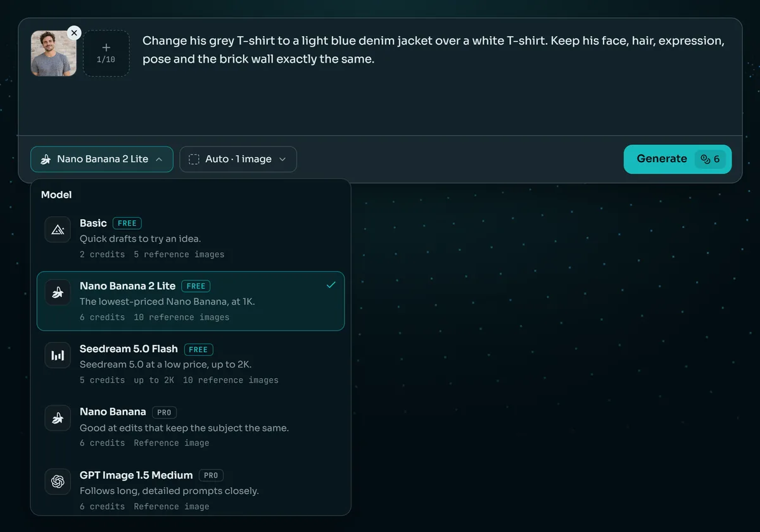Click the dashed square icon beside Auto · 1 image
Viewport: 760px width, 532px height.
click(x=194, y=160)
